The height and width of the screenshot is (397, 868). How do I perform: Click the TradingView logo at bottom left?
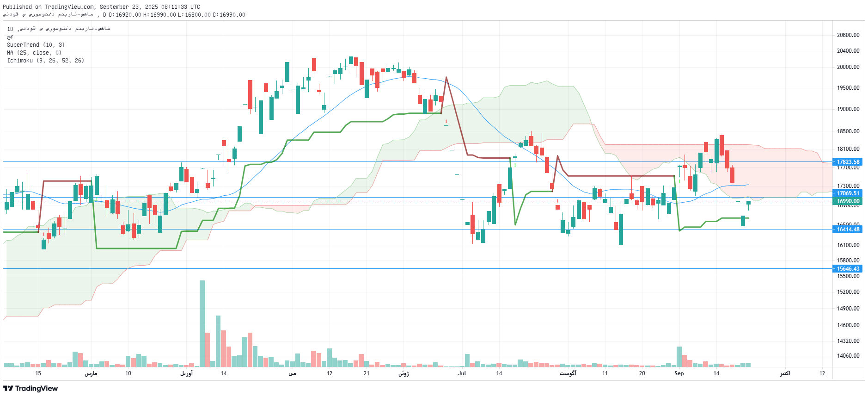click(x=31, y=388)
